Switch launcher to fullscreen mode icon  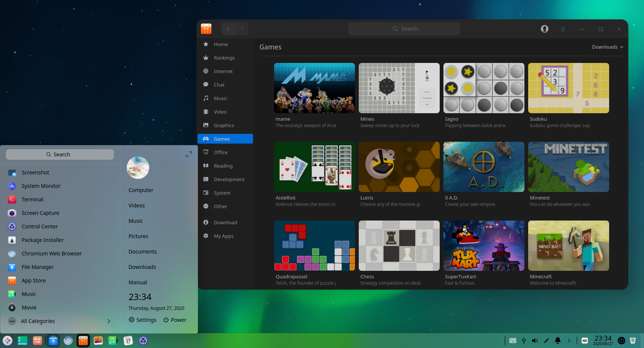coord(189,154)
